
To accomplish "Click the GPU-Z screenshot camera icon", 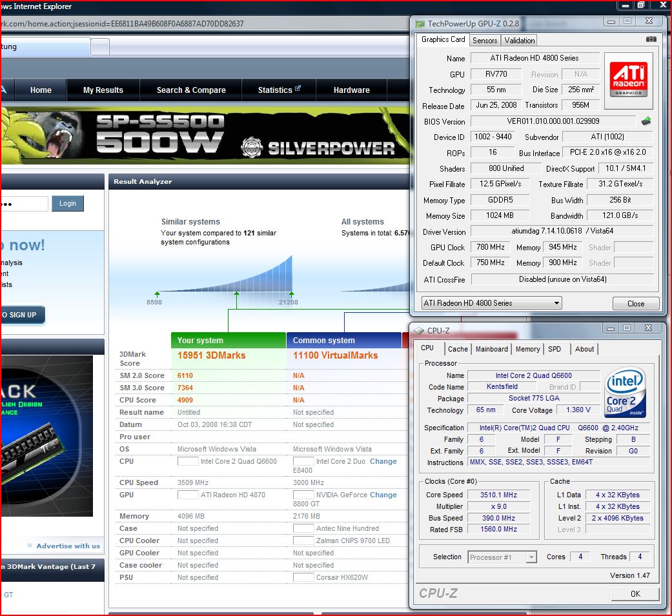I will point(651,39).
